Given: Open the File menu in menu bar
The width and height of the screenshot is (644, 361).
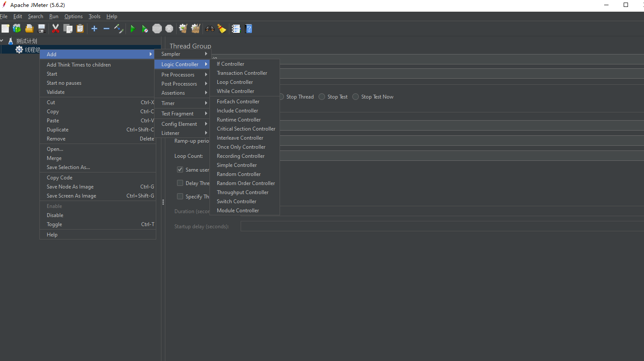Looking at the screenshot, I should [4, 16].
